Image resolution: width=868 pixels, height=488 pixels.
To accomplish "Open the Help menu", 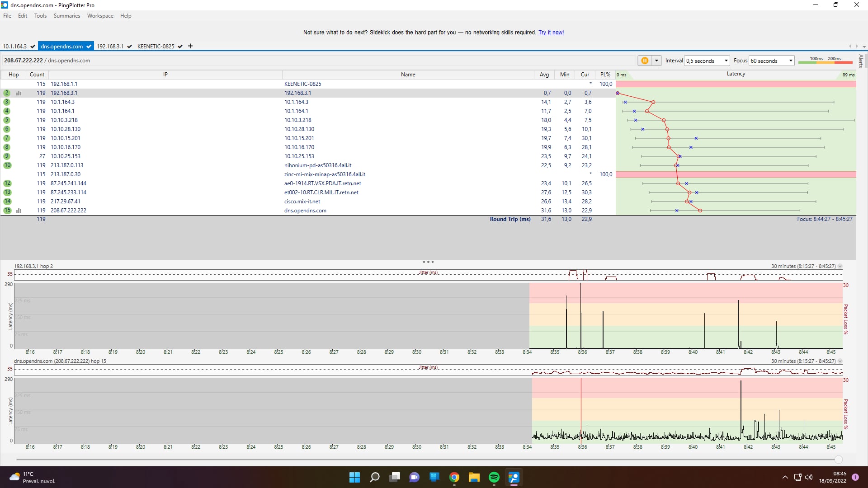I will coord(126,16).
